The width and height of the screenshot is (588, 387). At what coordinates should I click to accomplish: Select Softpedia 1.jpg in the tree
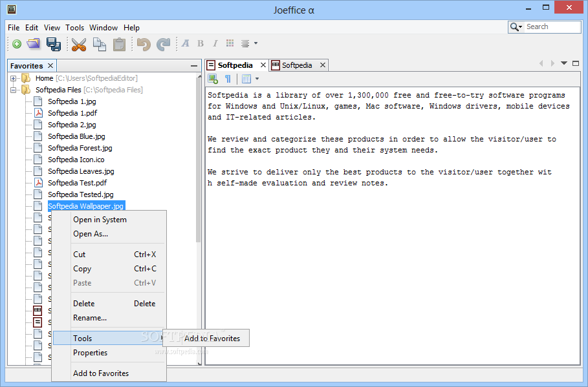72,101
